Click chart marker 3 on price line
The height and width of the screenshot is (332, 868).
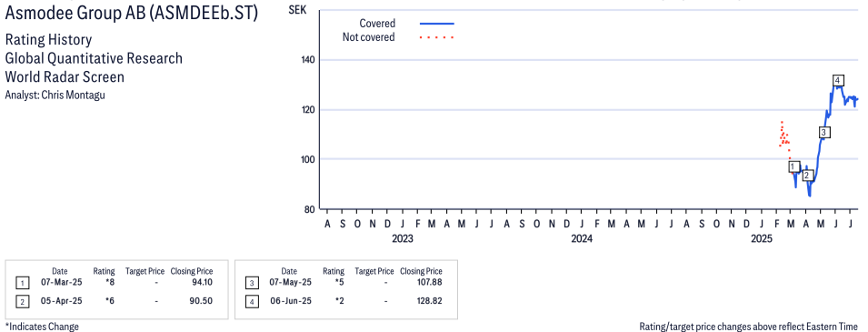coord(824,133)
